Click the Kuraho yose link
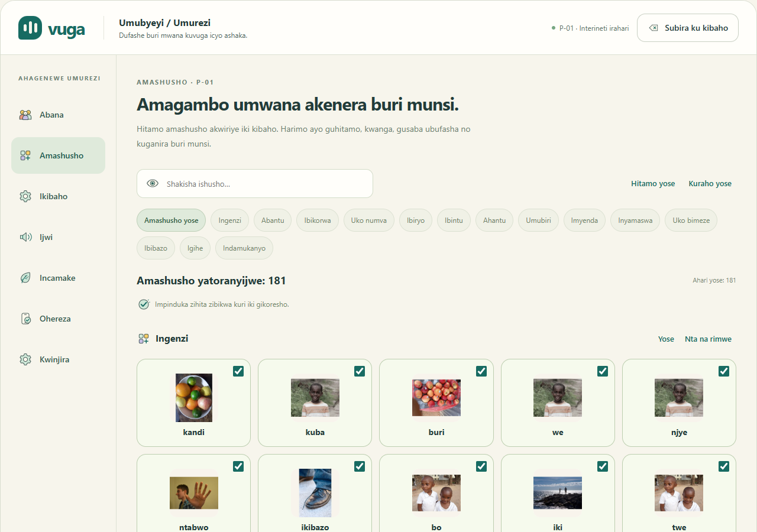This screenshot has width=757, height=532. click(710, 184)
